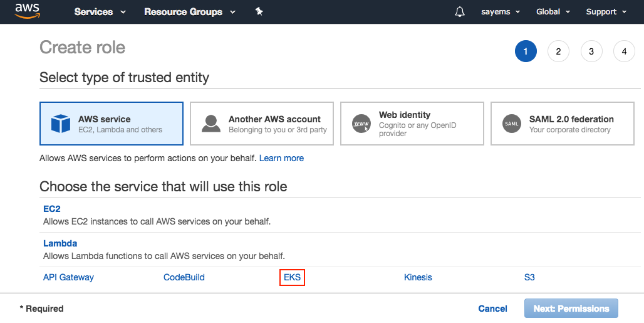This screenshot has height=323, width=644.
Task: Select AWS service trusted entity card
Action: tap(112, 124)
